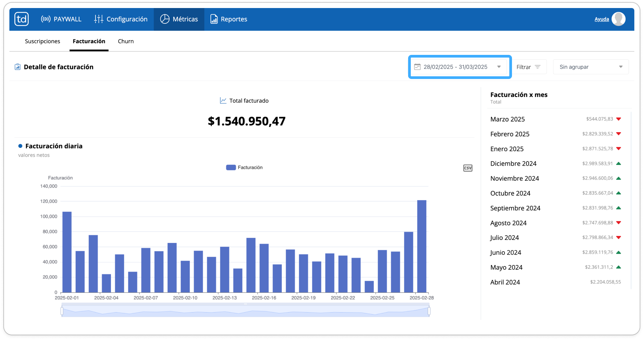Select the Mayo 2024 row
This screenshot has width=644, height=340.
pyautogui.click(x=556, y=267)
